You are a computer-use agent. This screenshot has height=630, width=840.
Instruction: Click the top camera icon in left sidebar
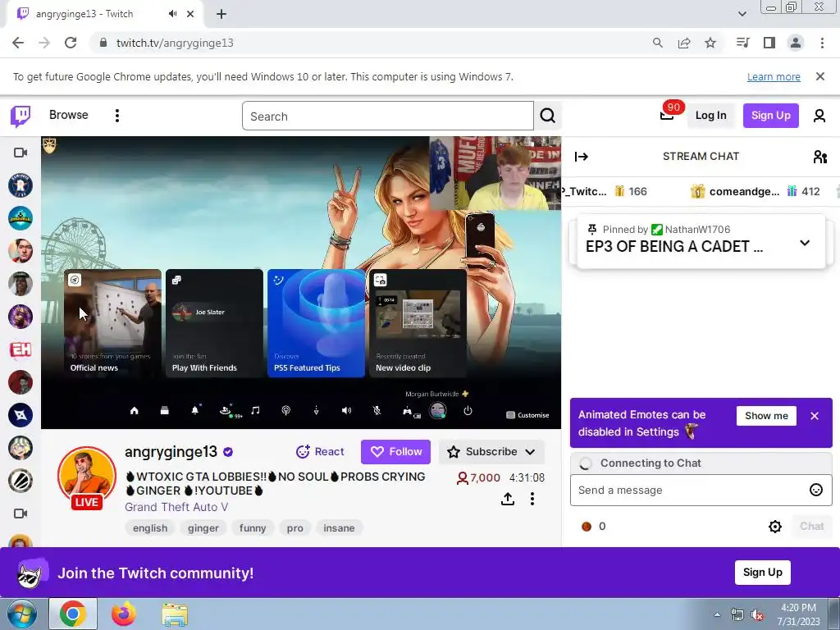[x=21, y=153]
